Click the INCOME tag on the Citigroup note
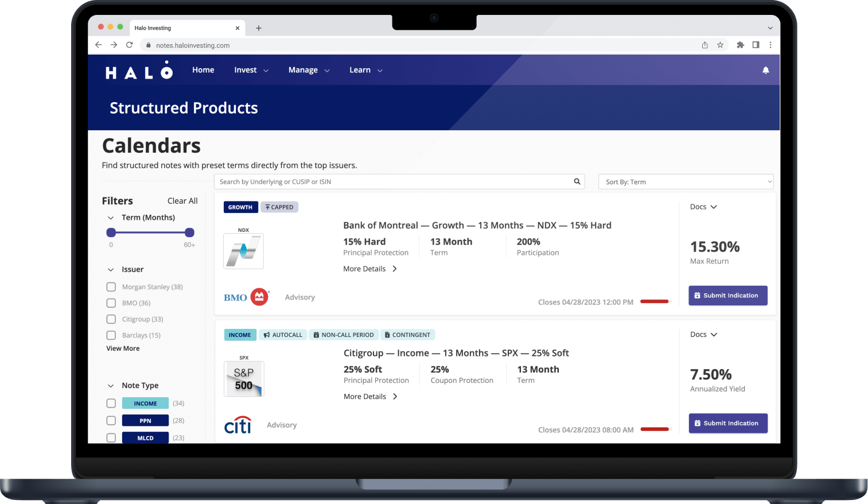868x504 pixels. coord(240,335)
